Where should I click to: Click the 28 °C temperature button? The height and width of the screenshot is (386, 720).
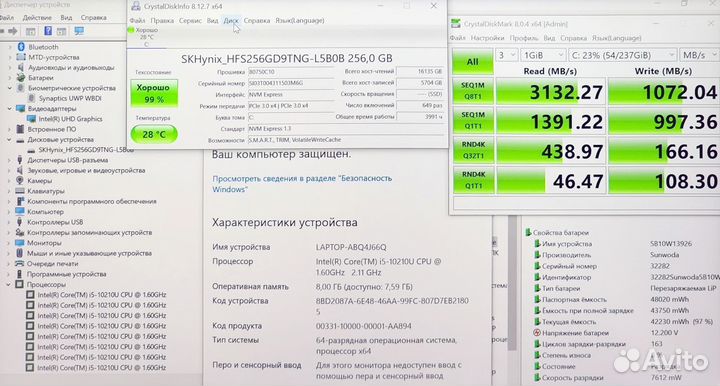tap(154, 134)
